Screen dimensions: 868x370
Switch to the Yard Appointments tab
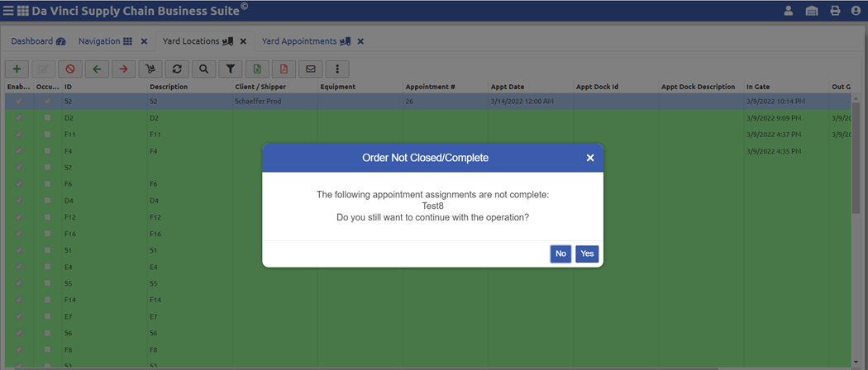pyautogui.click(x=306, y=41)
